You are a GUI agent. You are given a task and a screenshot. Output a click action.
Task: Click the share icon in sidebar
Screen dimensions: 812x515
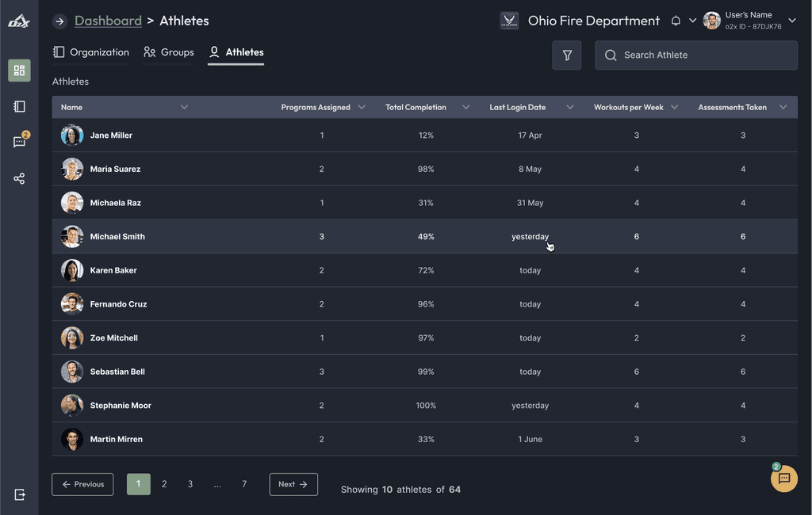[19, 178]
